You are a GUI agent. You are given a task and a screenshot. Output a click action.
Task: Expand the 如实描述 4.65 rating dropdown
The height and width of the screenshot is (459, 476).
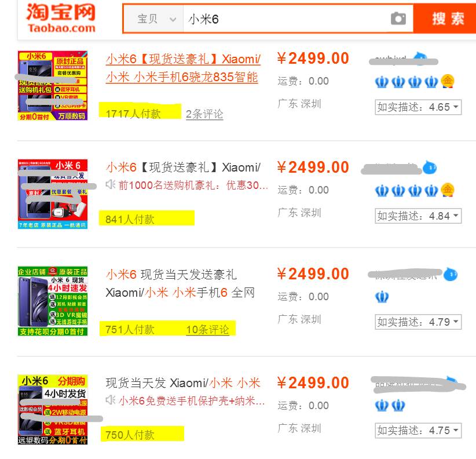(x=418, y=107)
